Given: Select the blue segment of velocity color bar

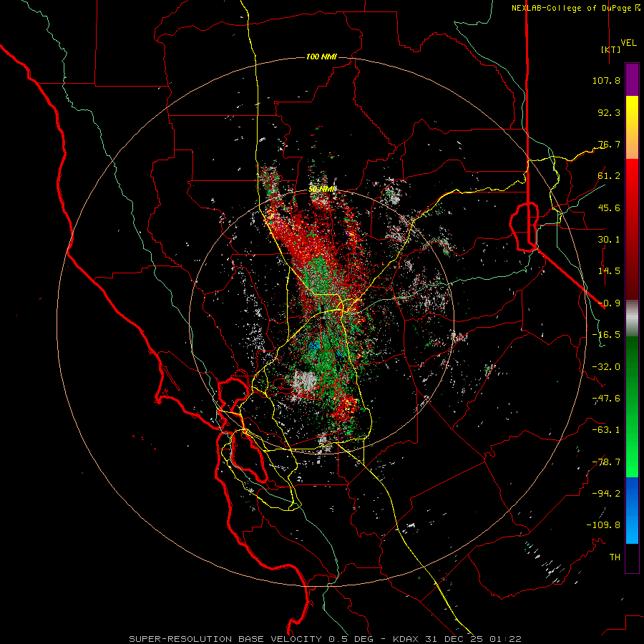Looking at the screenshot, I should pyautogui.click(x=632, y=510).
